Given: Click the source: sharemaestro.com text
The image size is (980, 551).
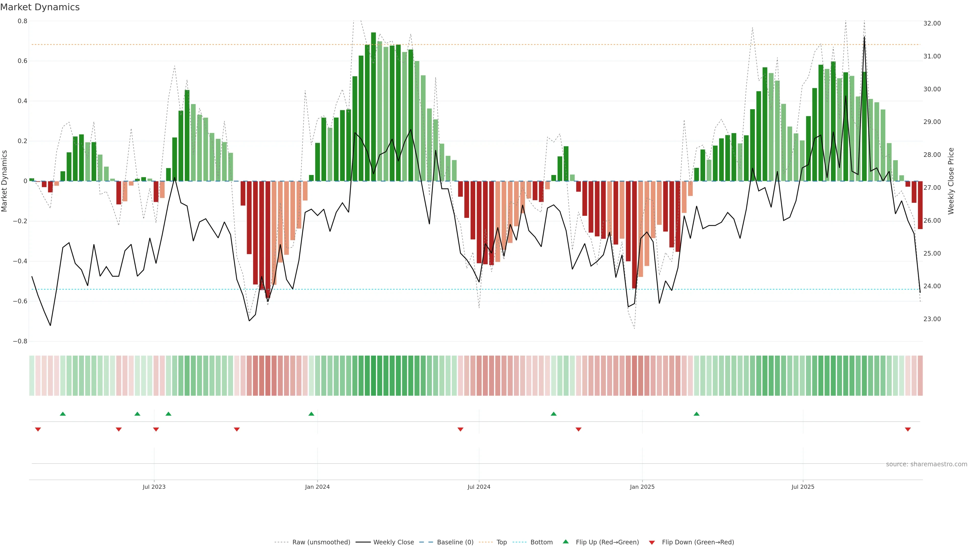Looking at the screenshot, I should tap(926, 464).
